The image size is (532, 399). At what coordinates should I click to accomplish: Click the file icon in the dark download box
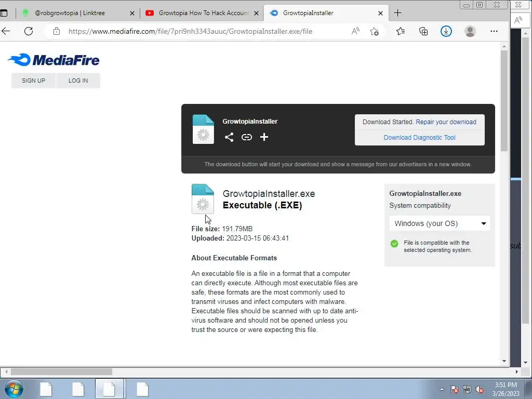point(203,129)
